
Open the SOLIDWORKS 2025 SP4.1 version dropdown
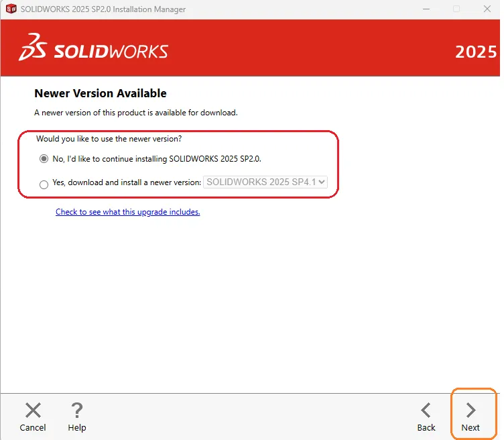(x=265, y=182)
